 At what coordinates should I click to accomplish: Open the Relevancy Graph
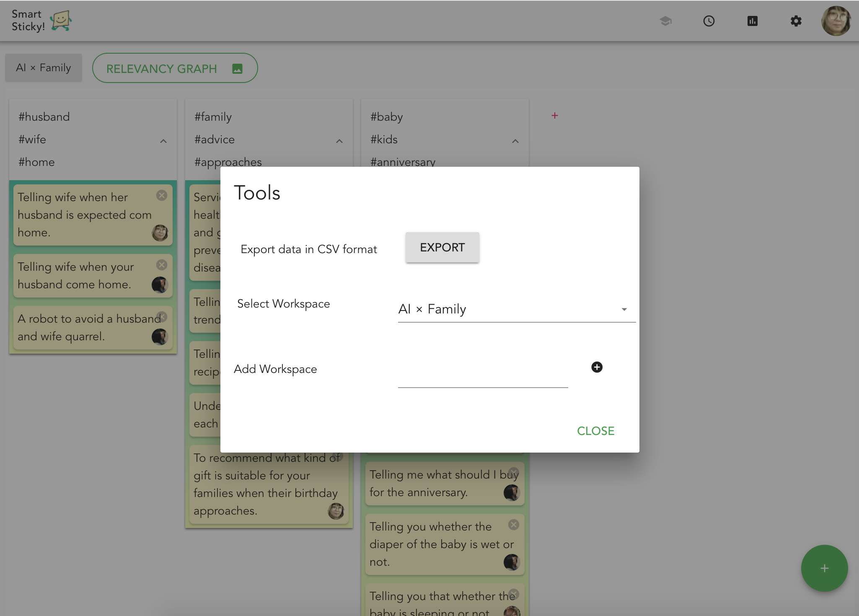coord(175,68)
